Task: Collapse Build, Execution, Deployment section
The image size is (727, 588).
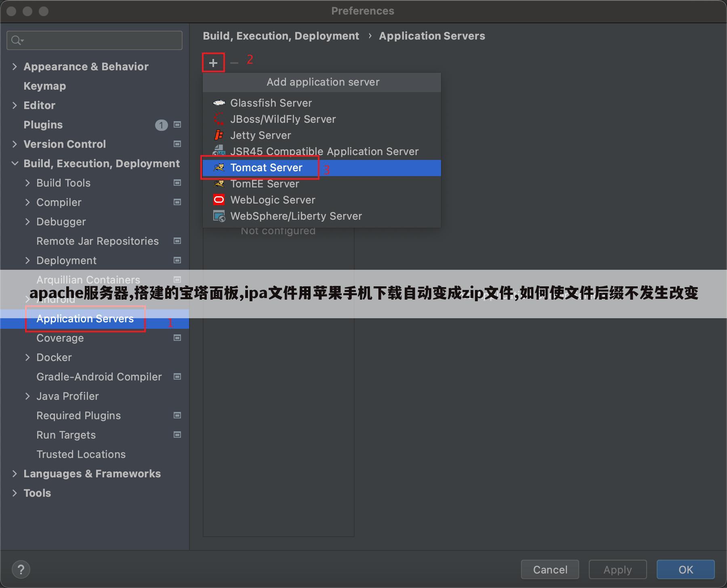Action: (15, 164)
